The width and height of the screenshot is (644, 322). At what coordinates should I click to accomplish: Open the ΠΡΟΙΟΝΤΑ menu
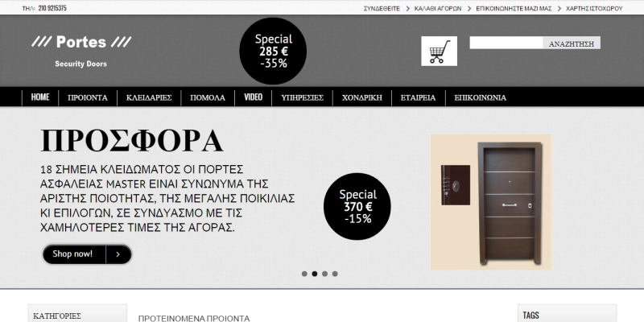coord(88,97)
